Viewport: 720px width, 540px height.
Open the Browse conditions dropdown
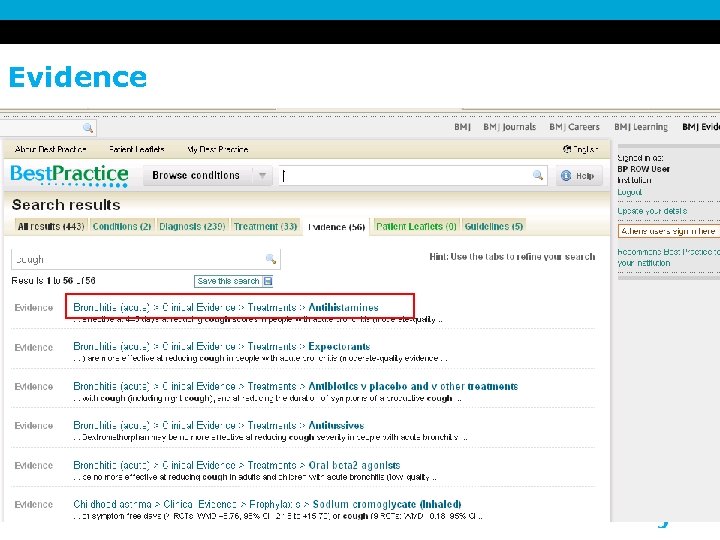(x=207, y=175)
